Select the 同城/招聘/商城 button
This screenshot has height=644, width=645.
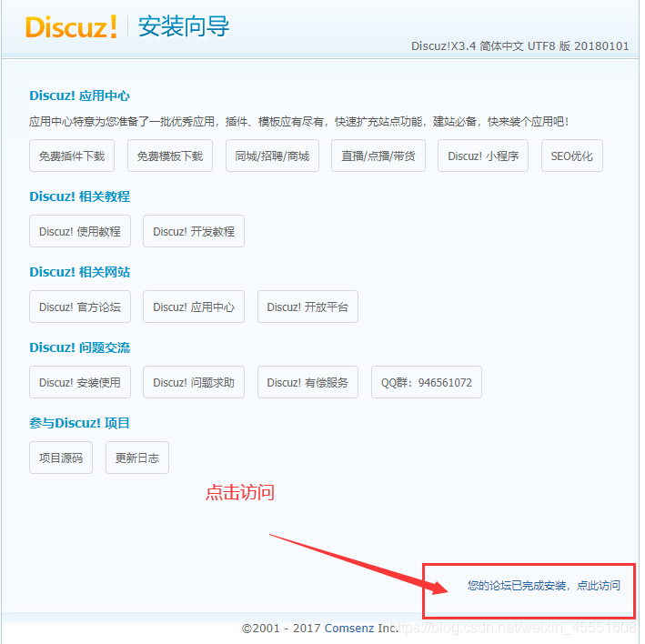[x=272, y=156]
